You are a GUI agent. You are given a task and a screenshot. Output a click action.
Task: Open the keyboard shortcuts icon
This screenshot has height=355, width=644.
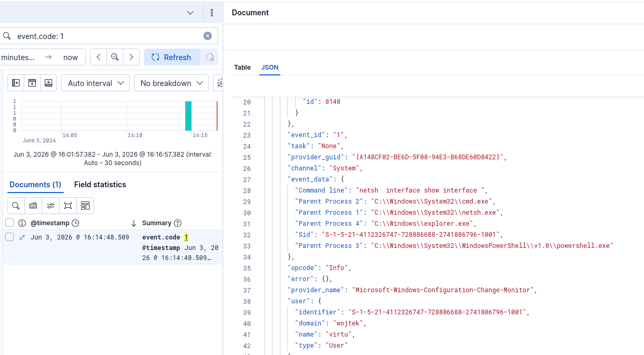(x=33, y=206)
